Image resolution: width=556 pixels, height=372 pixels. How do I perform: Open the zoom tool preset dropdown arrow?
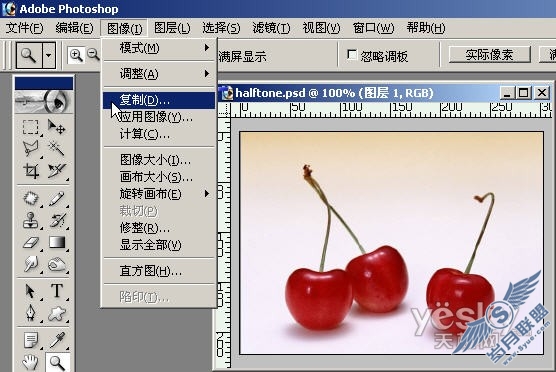point(49,55)
